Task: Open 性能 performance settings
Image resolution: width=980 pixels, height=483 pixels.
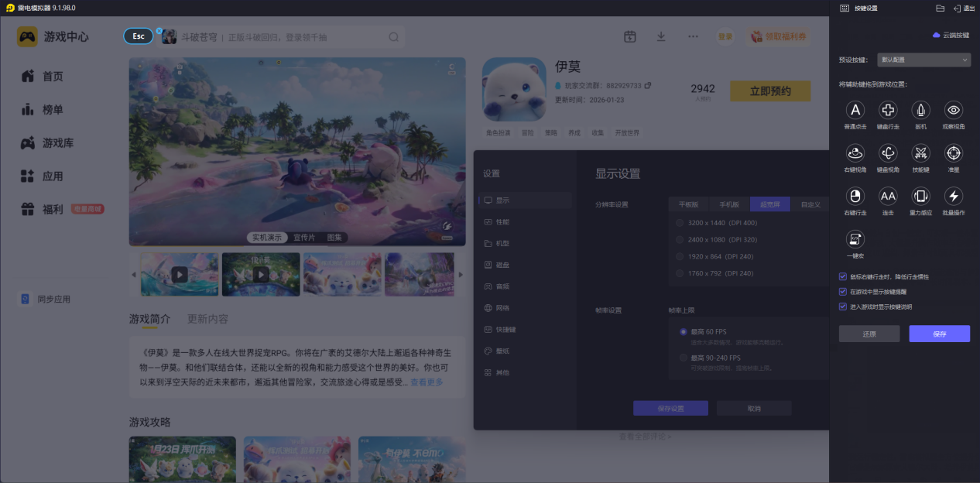Action: point(525,222)
